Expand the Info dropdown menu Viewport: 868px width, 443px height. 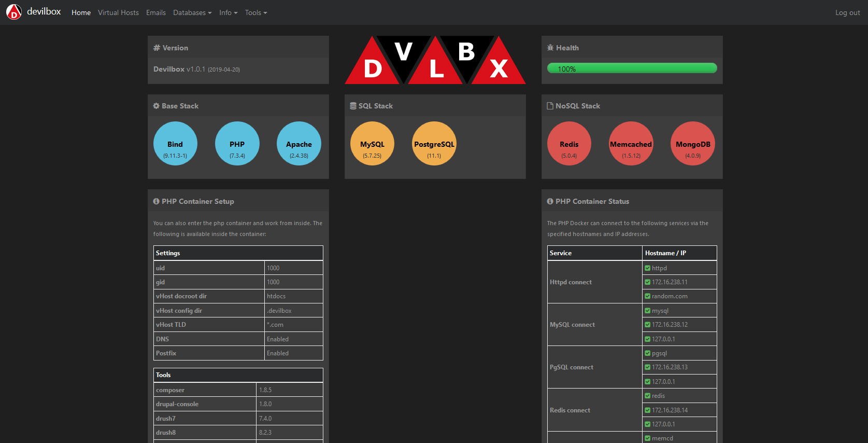tap(228, 12)
